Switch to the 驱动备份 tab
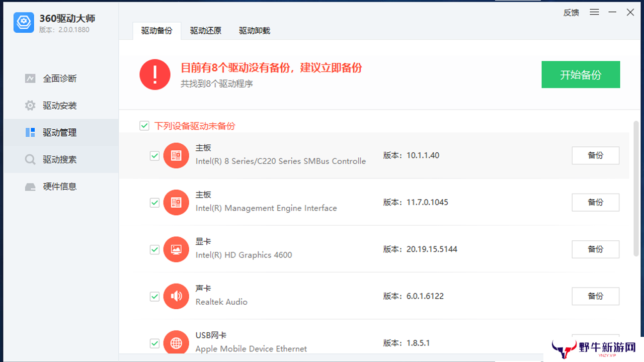This screenshot has width=644, height=362. [x=156, y=31]
